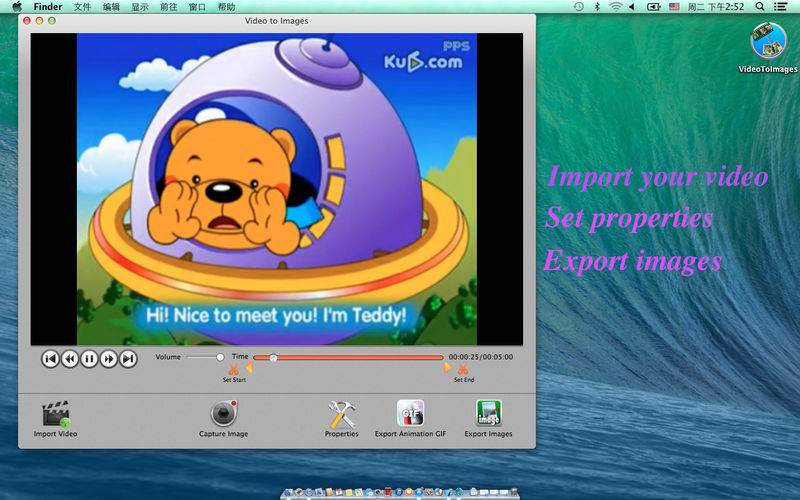The image size is (800, 500).
Task: Click the Bluetooth menu bar icon
Action: pyautogui.click(x=597, y=7)
